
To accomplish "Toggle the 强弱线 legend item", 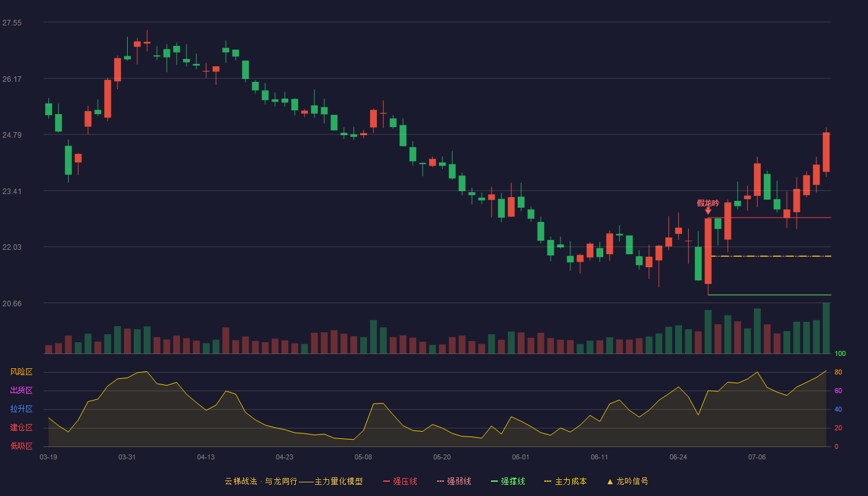I will pyautogui.click(x=454, y=481).
